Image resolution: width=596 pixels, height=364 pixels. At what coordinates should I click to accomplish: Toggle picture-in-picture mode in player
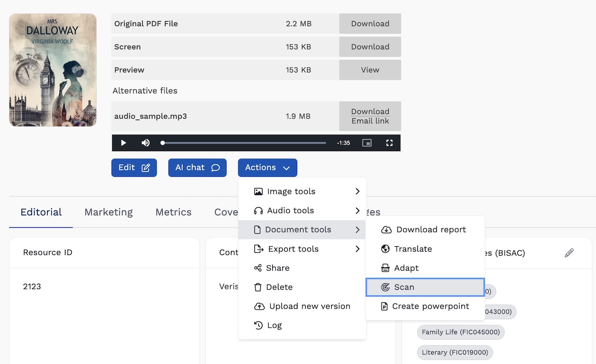(x=367, y=143)
